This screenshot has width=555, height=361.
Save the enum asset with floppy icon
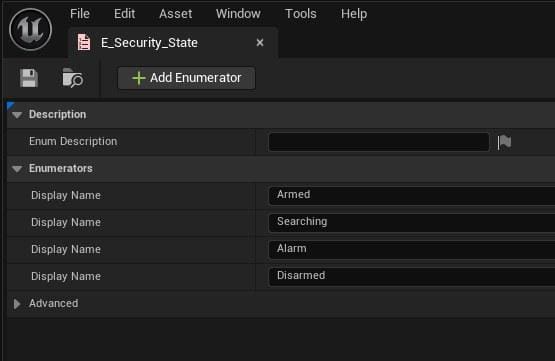[29, 78]
